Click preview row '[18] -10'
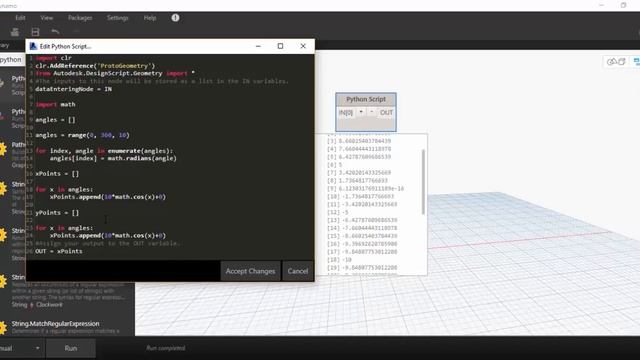The height and width of the screenshot is (360, 640). tap(339, 260)
